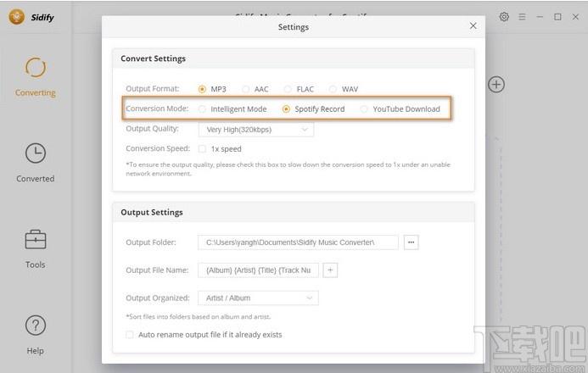588x373 pixels.
Task: Click the settings gear icon
Action: [x=504, y=17]
